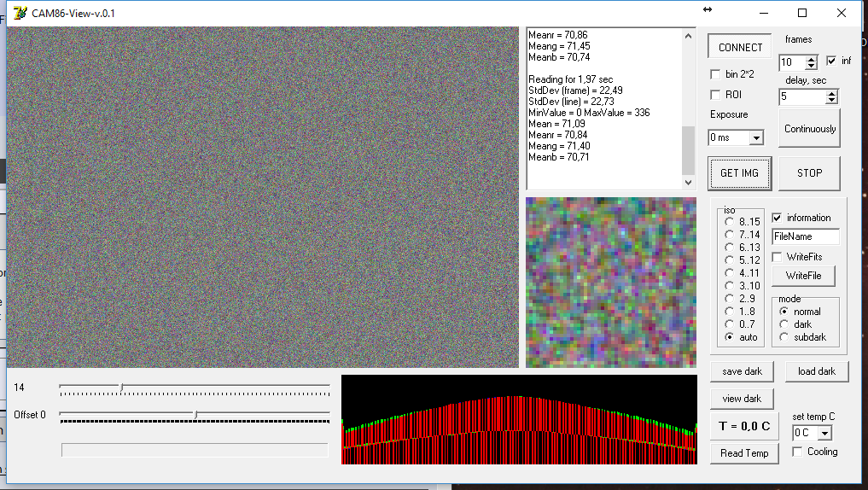Screen dimensions: 868x490
Task: Click the Offset 0 slider thumb
Action: point(195,415)
